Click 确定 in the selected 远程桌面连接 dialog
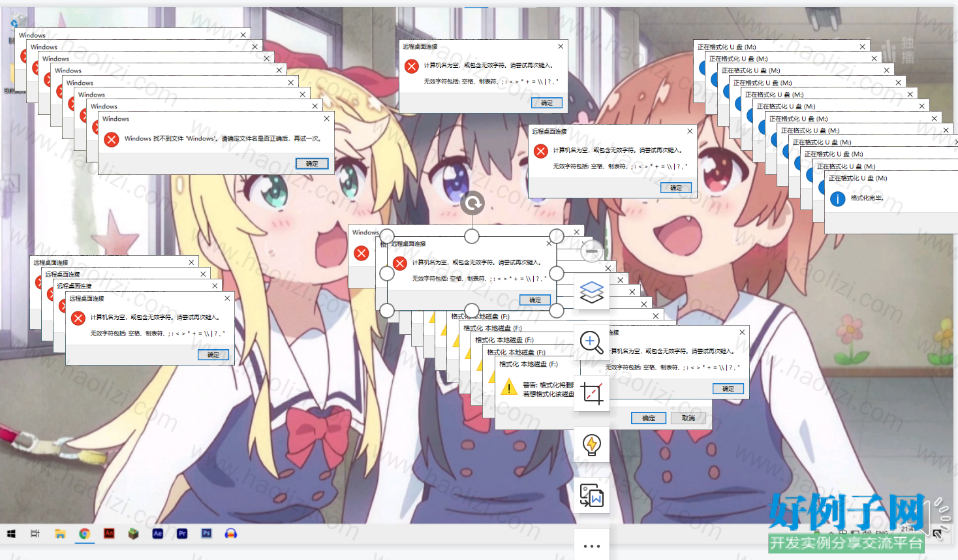This screenshot has width=958, height=560. pyautogui.click(x=535, y=300)
